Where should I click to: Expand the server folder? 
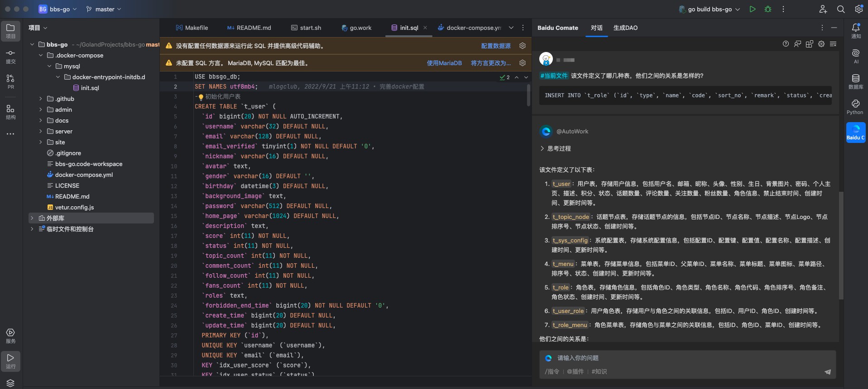coord(41,131)
